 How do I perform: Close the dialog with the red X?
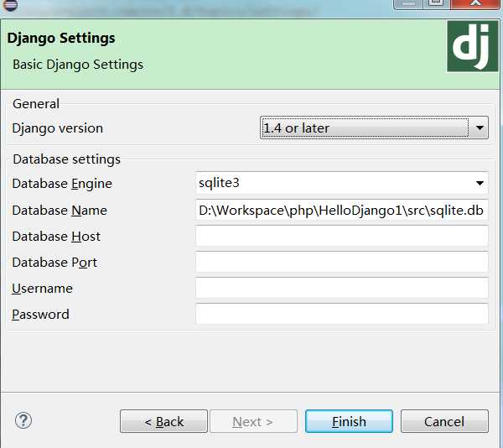[x=475, y=4]
